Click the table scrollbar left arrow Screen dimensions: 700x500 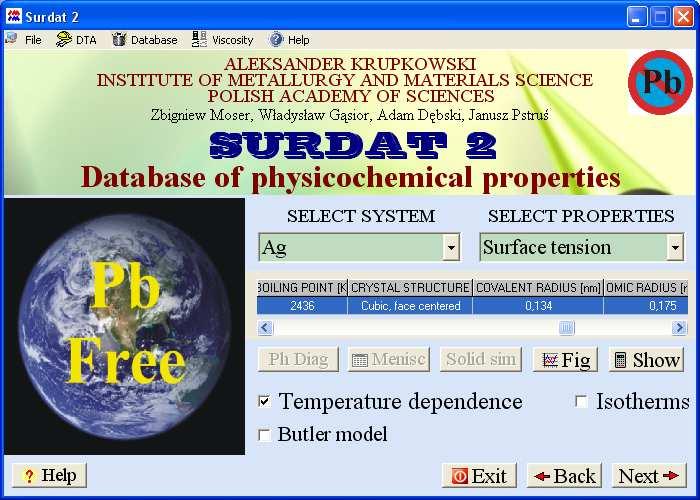click(265, 328)
